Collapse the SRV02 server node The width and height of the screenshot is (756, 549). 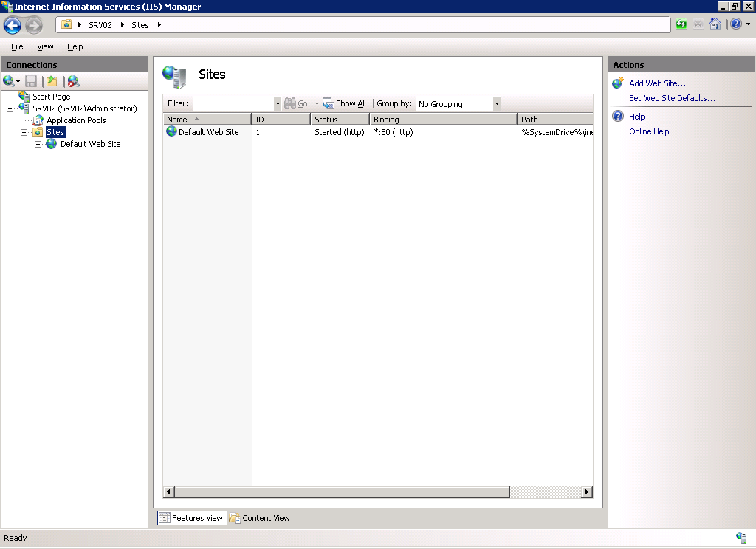tap(10, 108)
